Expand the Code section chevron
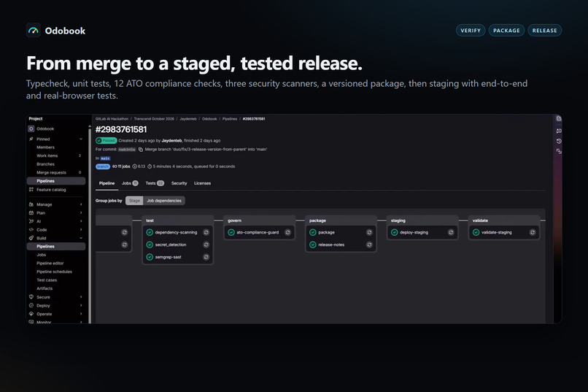The image size is (588, 392). [81, 229]
